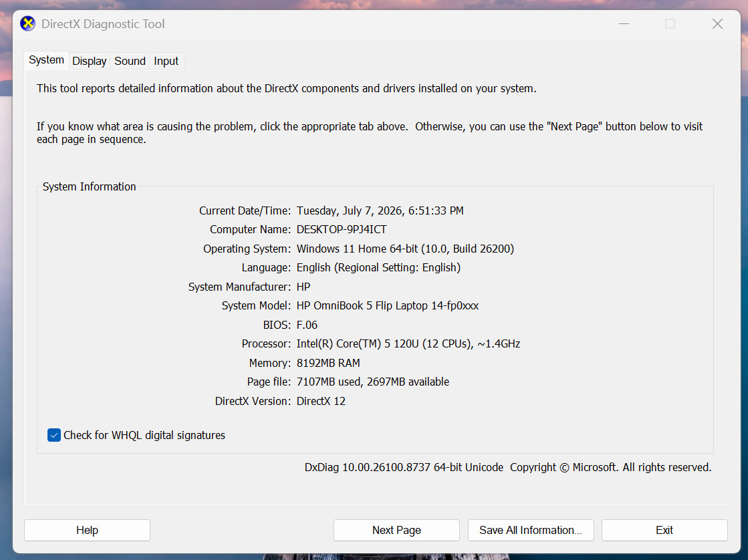Click the Intel(R) Core(TM) 5 120U processor text
The image size is (748, 560).
point(358,344)
